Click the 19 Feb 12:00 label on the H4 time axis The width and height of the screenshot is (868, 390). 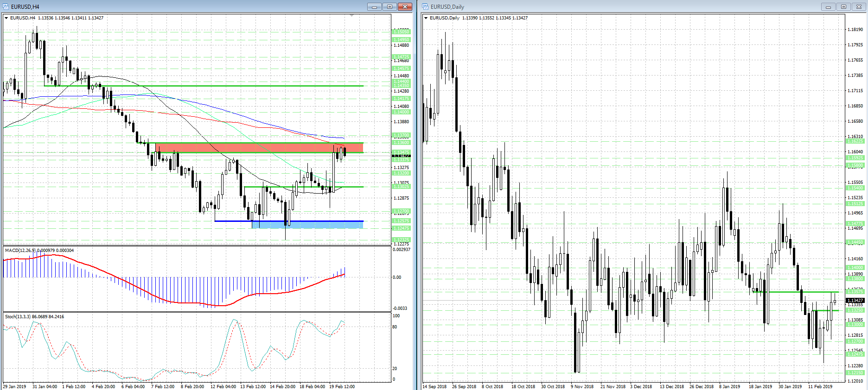coord(342,387)
